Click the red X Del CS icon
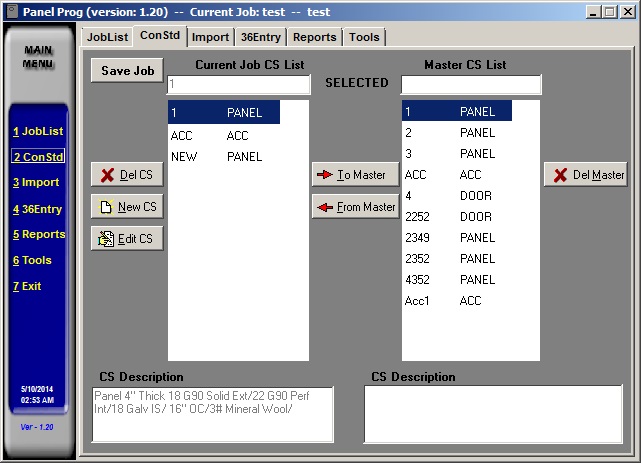 click(x=106, y=175)
